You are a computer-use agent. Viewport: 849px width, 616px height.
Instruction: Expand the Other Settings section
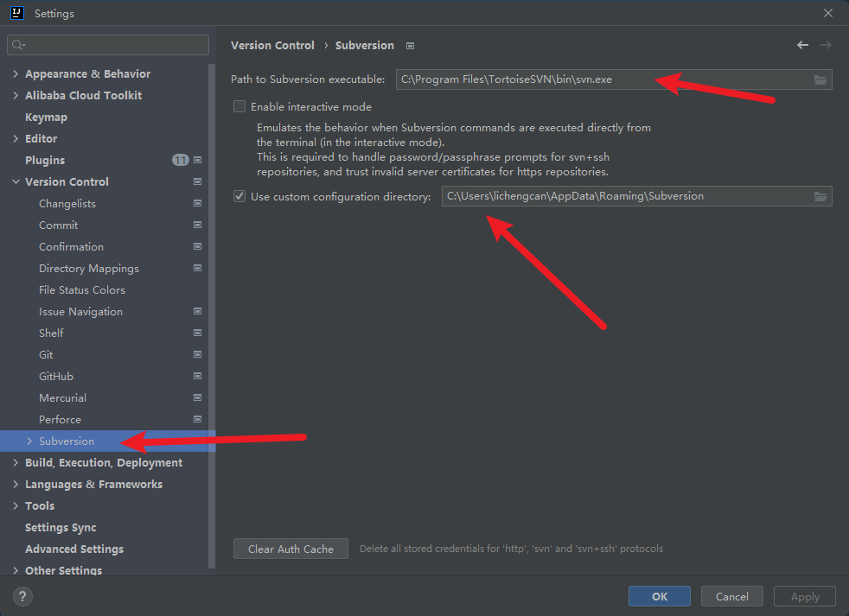[16, 570]
